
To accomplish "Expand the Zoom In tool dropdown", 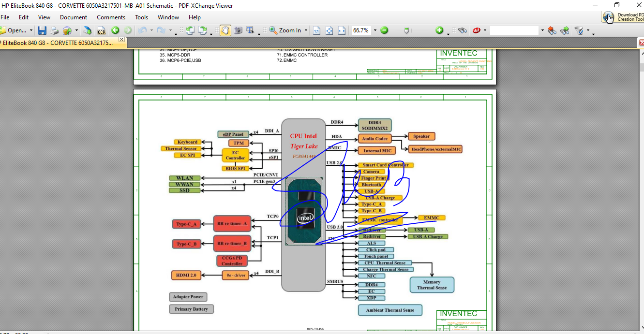I will (x=305, y=30).
